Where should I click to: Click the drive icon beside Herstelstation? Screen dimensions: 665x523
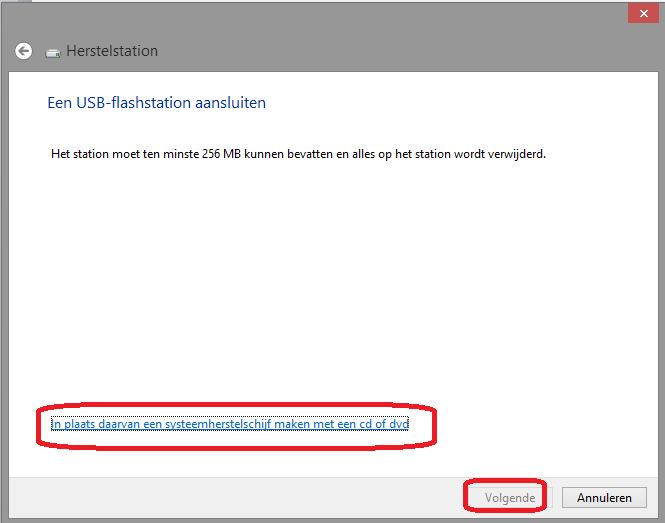tap(53, 52)
